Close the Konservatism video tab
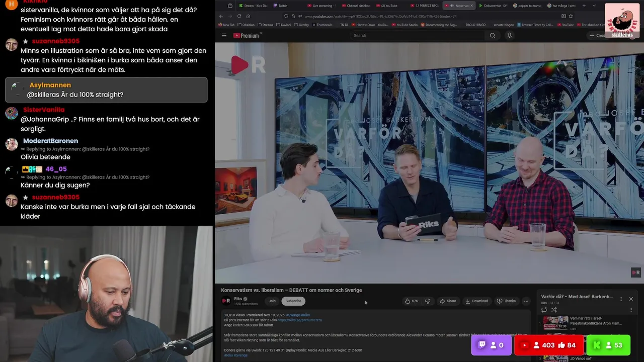 coord(471,6)
